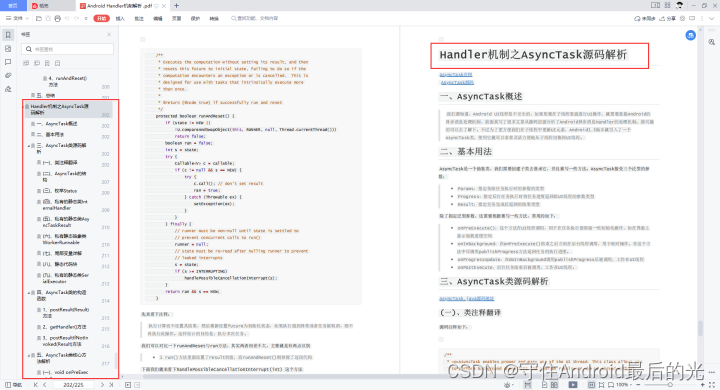This screenshot has width=720, height=390.
Task: Open the first AsyncTask link under title
Action: pos(456,74)
